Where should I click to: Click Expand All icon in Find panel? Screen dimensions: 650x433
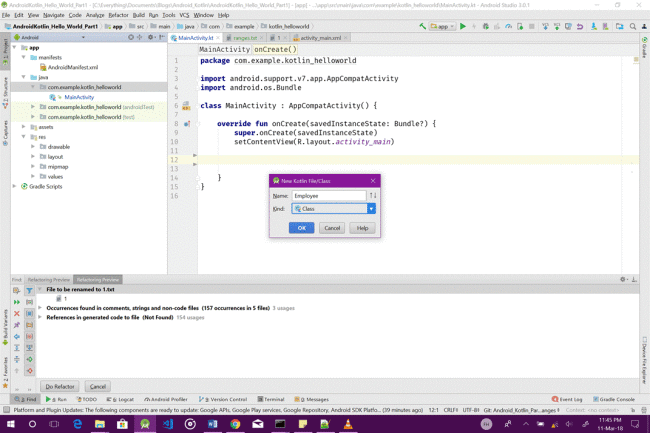[x=17, y=348]
